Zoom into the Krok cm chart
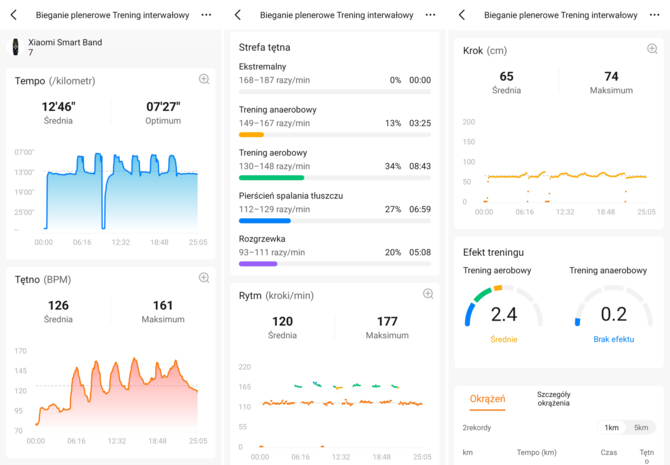This screenshot has width=670, height=465. tap(652, 49)
